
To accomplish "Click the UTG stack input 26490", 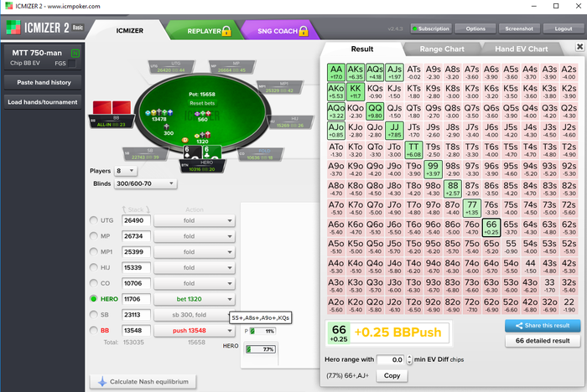I will point(136,220).
